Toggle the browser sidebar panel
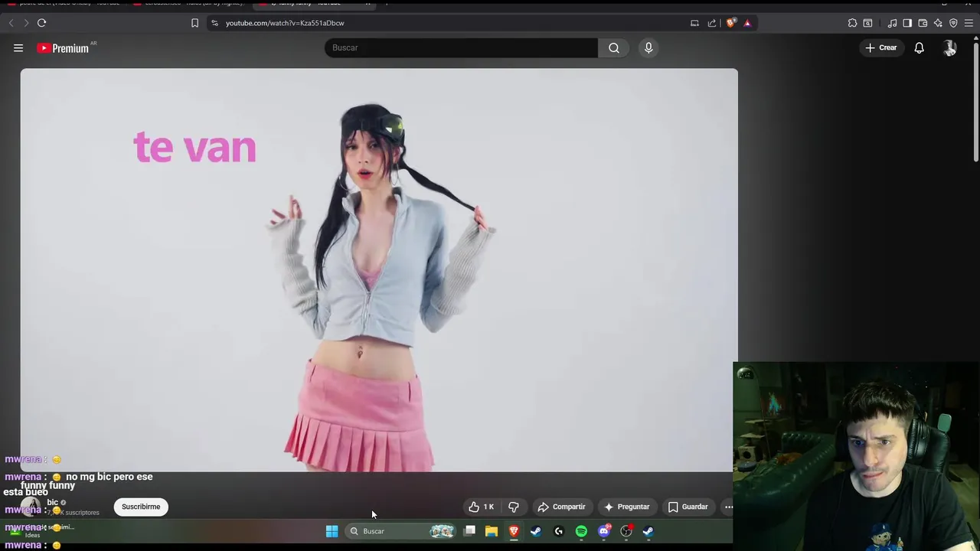This screenshot has height=551, width=980. pos(907,23)
